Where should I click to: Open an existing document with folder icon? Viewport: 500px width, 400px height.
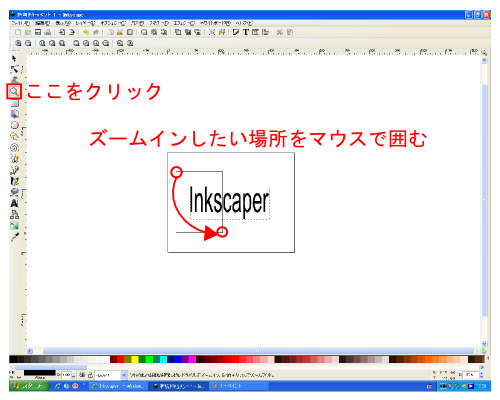click(28, 32)
